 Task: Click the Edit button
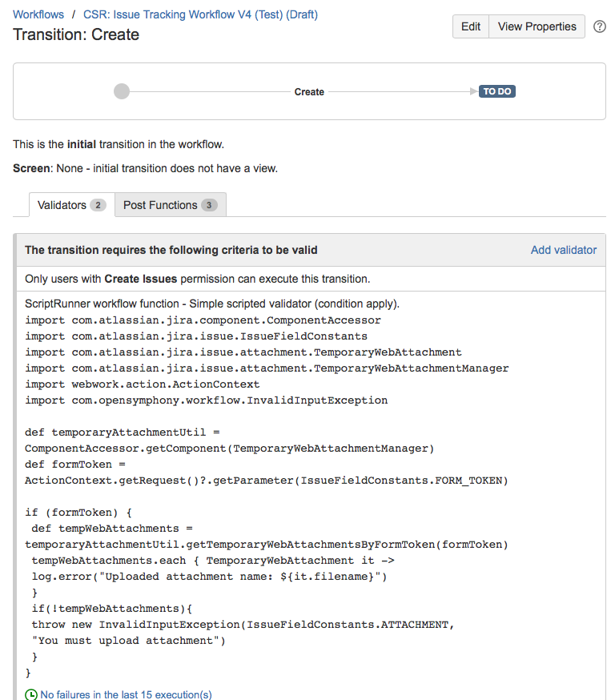point(470,26)
